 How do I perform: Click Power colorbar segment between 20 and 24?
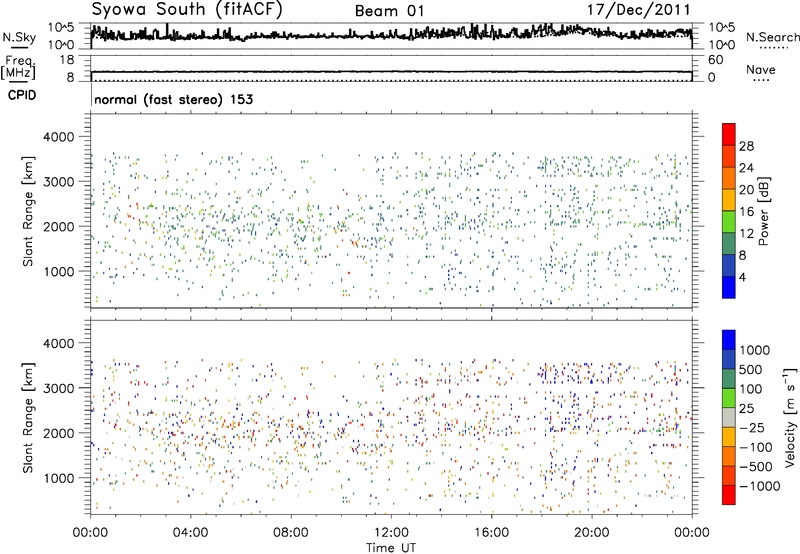pos(729,178)
